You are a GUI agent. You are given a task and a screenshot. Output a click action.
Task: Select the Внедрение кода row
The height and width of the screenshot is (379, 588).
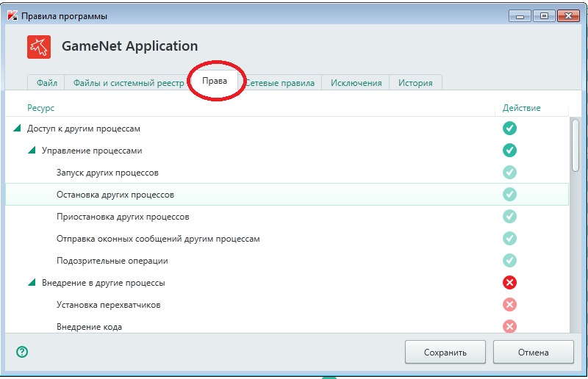[x=287, y=325]
